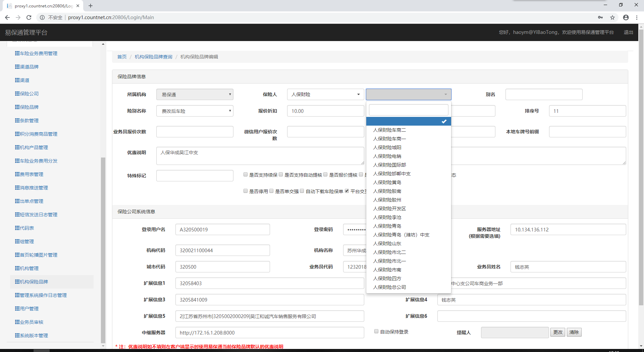Open the 保险人 dropdown showing 人保财险

pos(325,94)
